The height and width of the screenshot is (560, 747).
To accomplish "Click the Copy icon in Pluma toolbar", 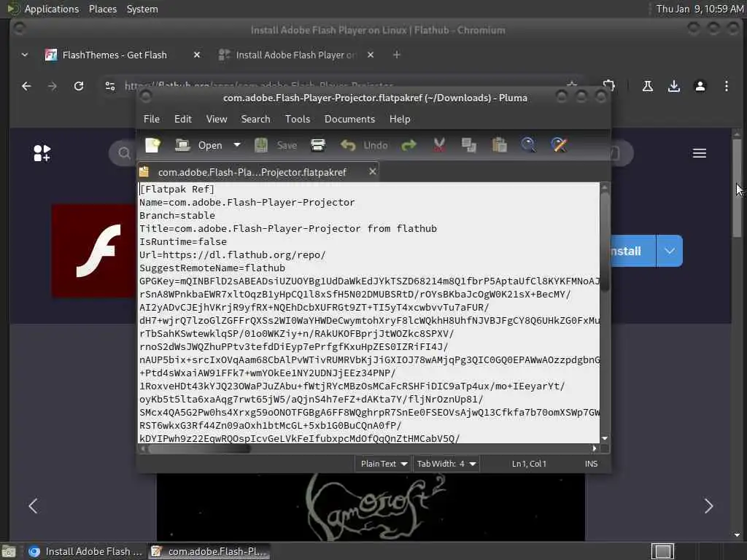I will [469, 145].
